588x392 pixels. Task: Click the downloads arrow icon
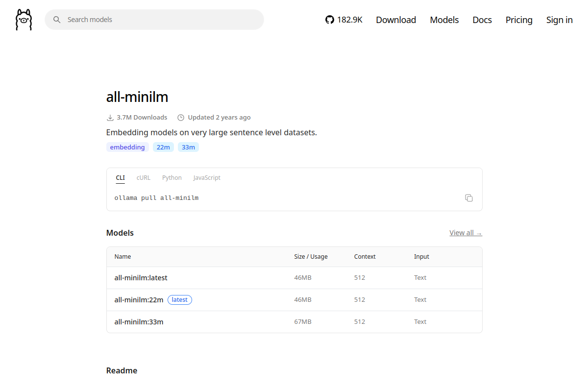[110, 118]
